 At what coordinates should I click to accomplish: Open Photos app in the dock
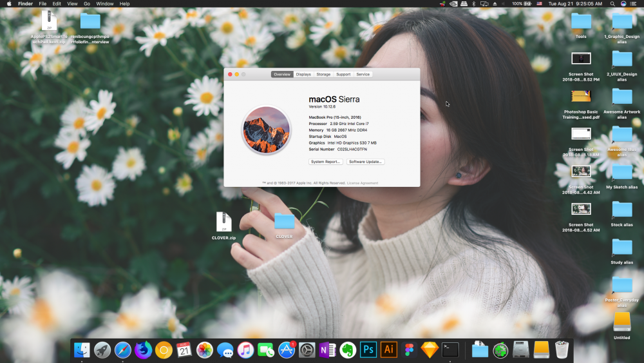pos(205,350)
